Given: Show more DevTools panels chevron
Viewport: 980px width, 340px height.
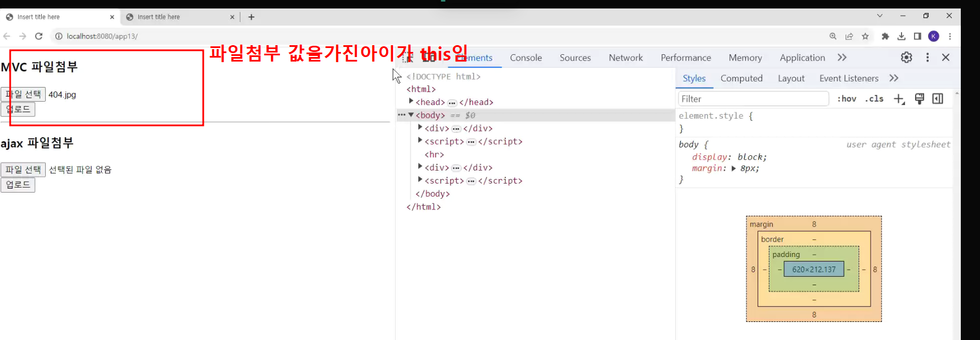Looking at the screenshot, I should click(842, 57).
